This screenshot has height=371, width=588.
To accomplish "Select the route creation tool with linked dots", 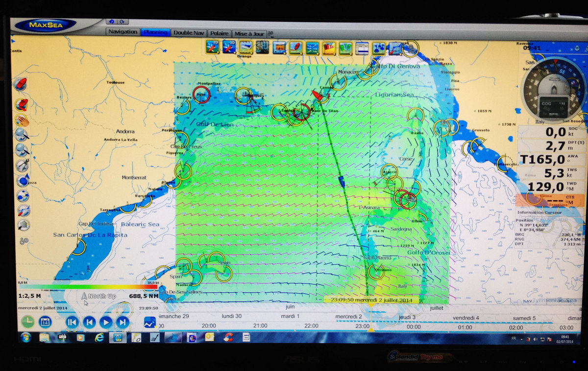I will coord(23,195).
